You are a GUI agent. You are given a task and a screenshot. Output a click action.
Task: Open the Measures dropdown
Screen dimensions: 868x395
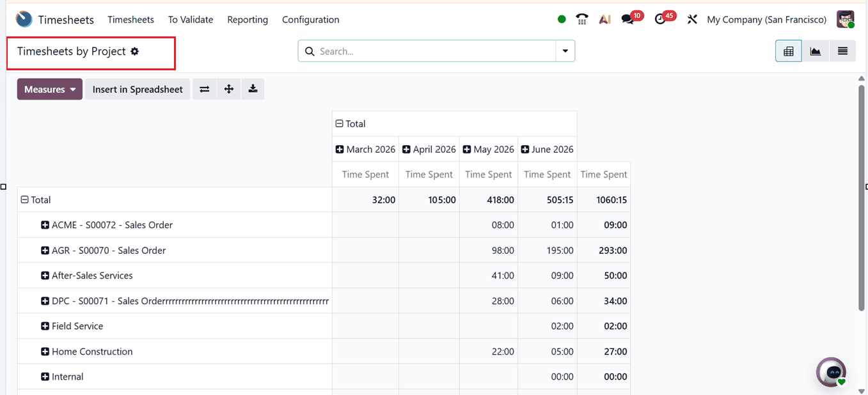click(50, 89)
